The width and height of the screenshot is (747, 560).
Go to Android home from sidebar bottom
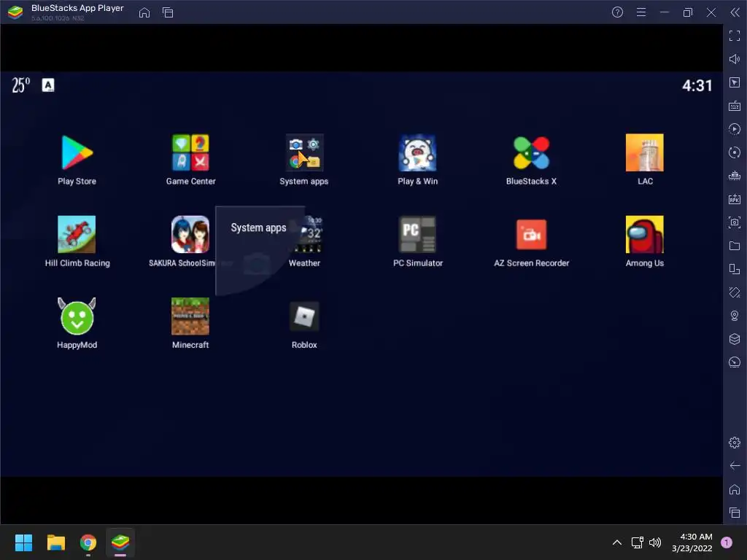click(735, 489)
